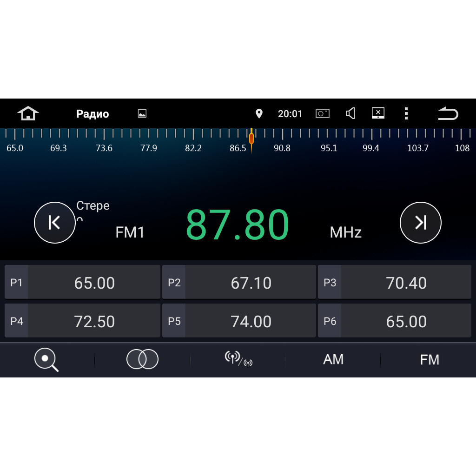Toggle local/distant reception mode
Image resolution: width=476 pixels, height=476 pixels.
point(238,359)
